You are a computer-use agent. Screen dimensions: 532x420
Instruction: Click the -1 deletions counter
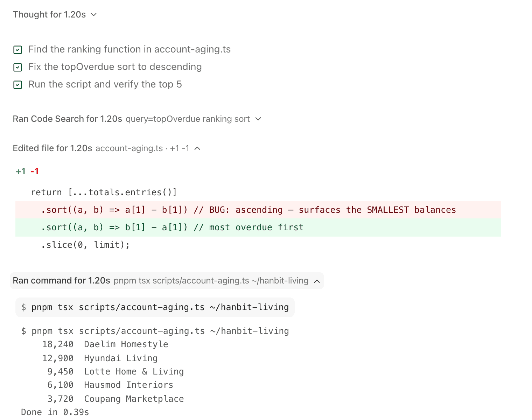pyautogui.click(x=34, y=171)
